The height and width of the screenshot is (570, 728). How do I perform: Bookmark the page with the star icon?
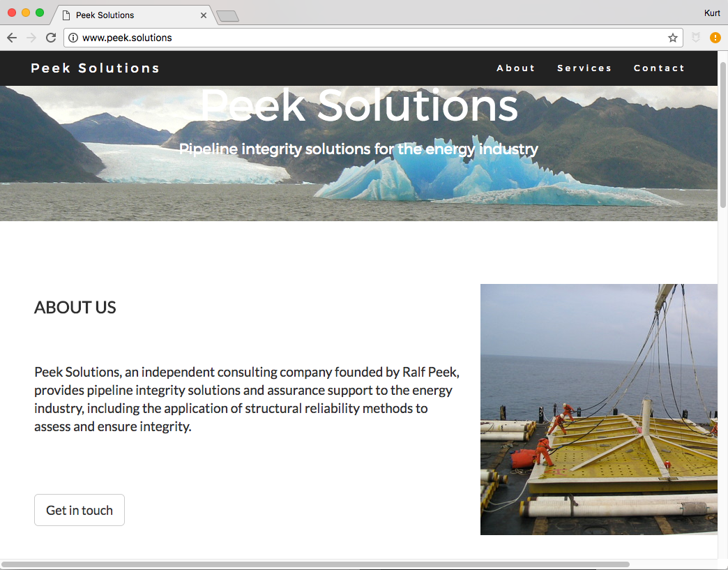[x=673, y=38]
